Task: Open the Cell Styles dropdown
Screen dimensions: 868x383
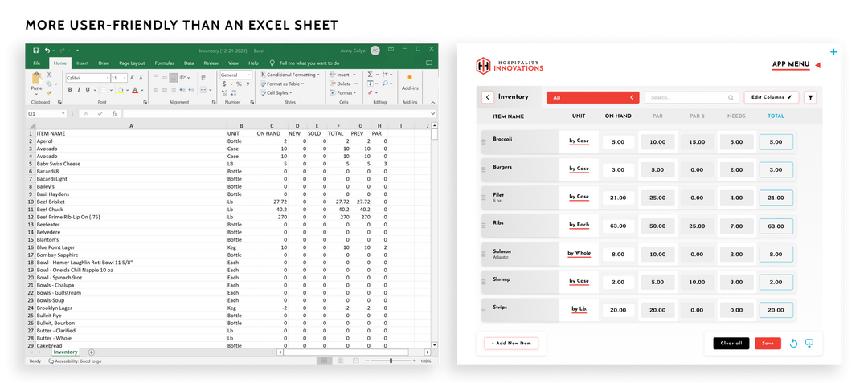Action: (x=277, y=93)
